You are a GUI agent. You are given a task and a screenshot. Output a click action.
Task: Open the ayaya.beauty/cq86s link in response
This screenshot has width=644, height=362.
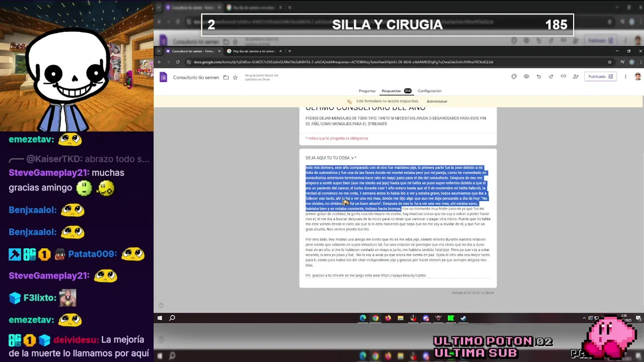403,276
